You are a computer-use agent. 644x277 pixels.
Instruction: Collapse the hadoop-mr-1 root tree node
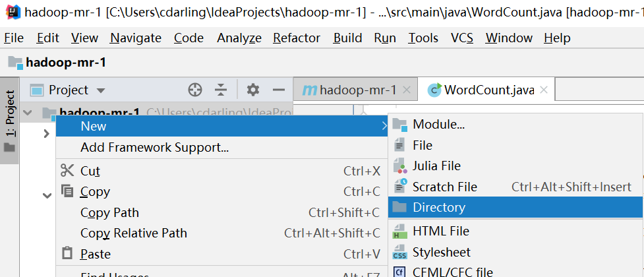pyautogui.click(x=28, y=111)
